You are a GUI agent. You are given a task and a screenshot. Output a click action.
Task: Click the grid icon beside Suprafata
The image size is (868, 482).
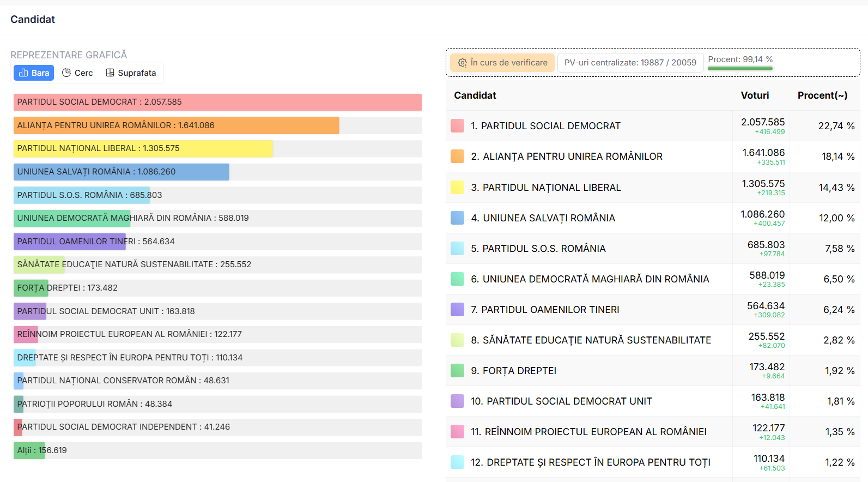pos(110,73)
